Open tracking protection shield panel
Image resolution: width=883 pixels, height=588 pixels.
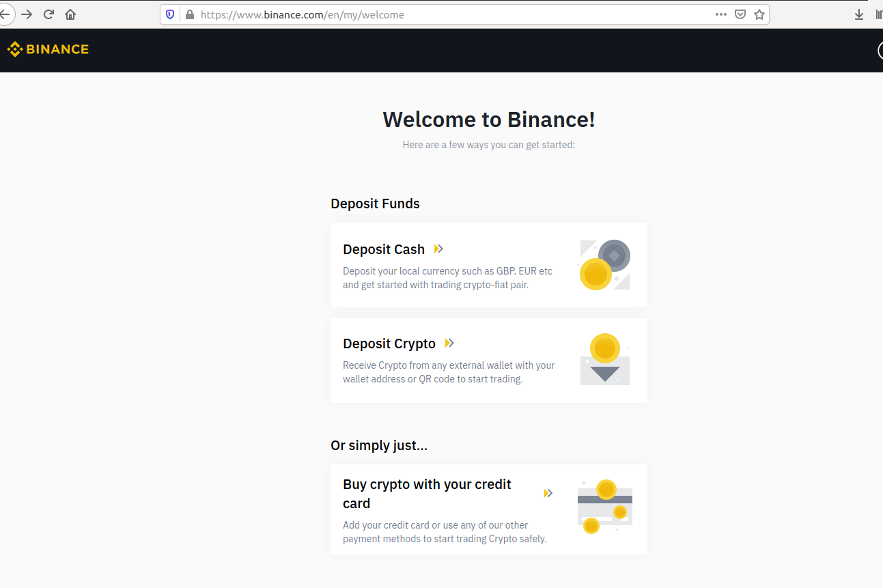tap(171, 14)
